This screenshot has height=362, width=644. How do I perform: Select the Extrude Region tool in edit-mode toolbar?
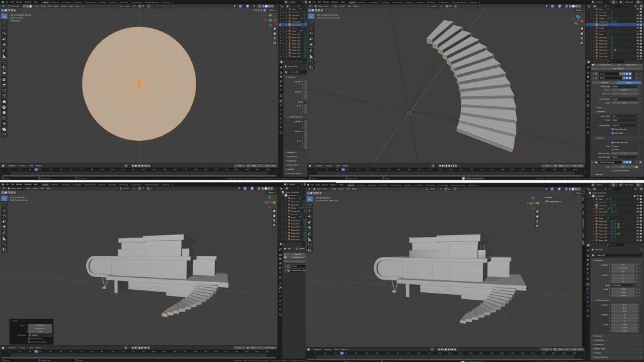[x=4, y=74]
